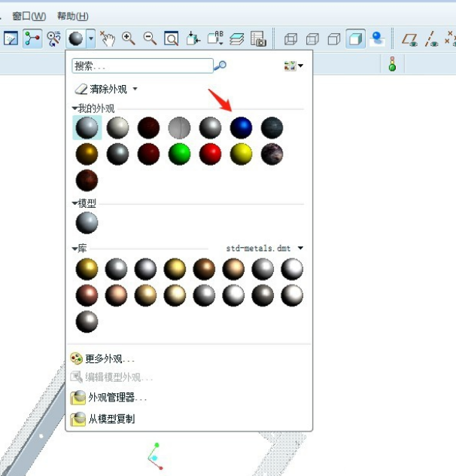Toggle datum plane display

click(409, 39)
